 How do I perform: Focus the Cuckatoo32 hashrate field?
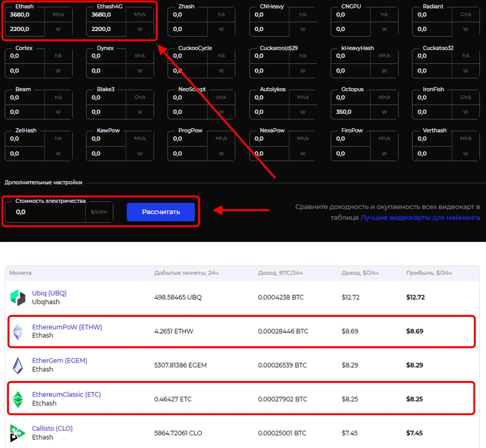click(x=432, y=56)
